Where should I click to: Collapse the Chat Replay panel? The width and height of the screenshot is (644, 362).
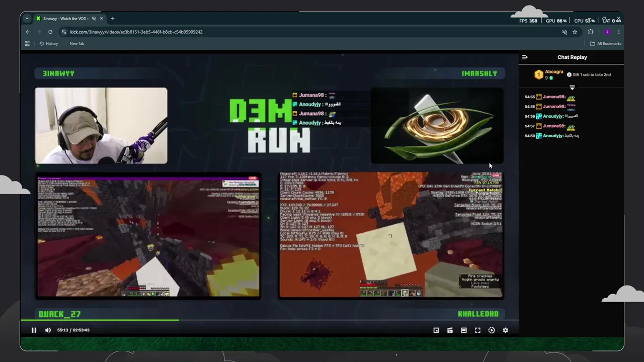pos(525,57)
